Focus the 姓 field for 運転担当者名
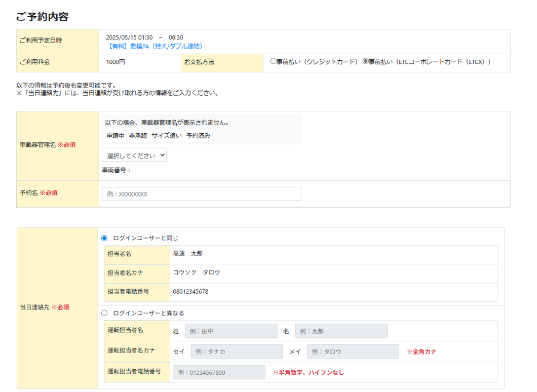The width and height of the screenshot is (537, 392). coord(231,331)
